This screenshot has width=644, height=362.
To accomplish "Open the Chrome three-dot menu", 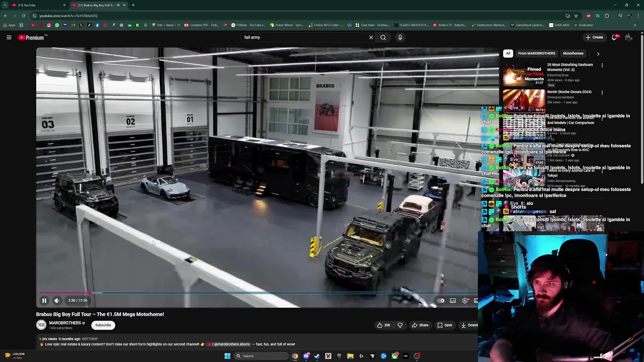I will click(x=638, y=16).
